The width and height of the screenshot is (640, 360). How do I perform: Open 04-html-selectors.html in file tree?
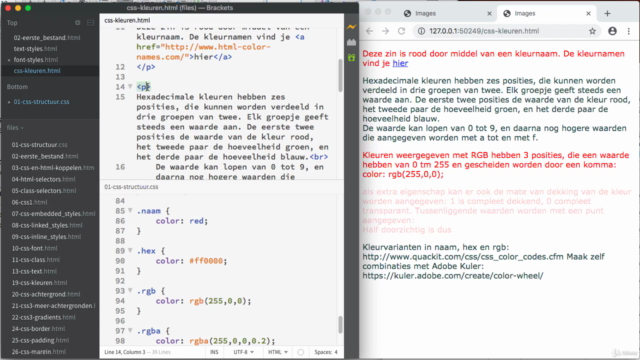point(43,179)
